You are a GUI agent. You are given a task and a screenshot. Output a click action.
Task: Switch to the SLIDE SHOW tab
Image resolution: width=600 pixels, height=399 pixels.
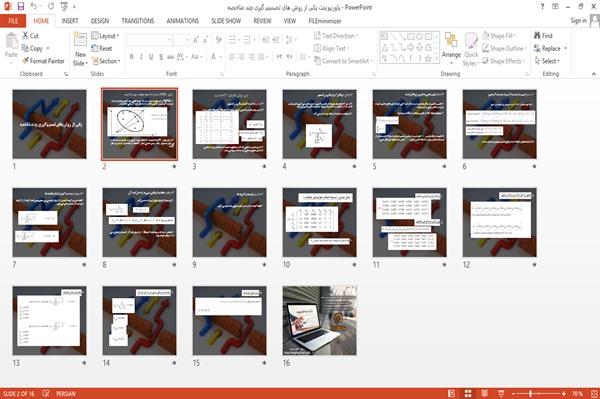point(226,21)
